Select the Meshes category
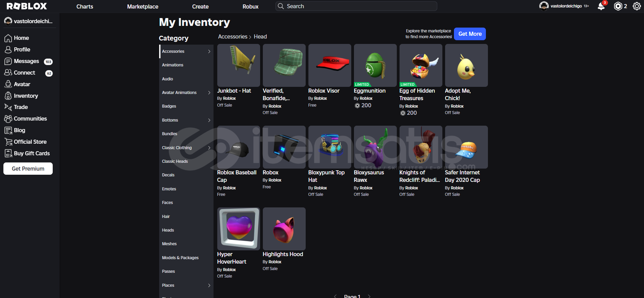Image resolution: width=644 pixels, height=298 pixels. pos(186,244)
